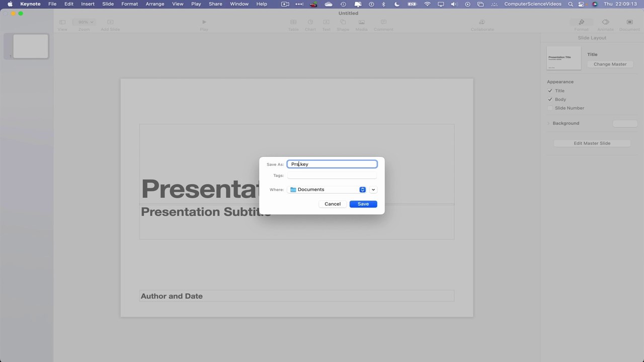
Task: Click the Chart toolbar icon
Action: point(310,22)
